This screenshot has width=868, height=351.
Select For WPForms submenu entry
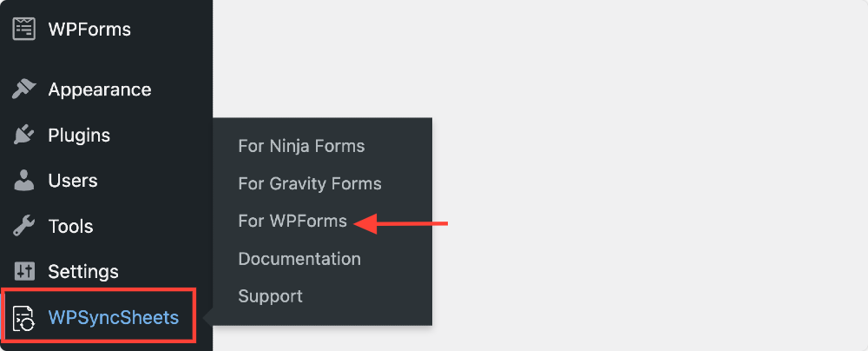293,221
